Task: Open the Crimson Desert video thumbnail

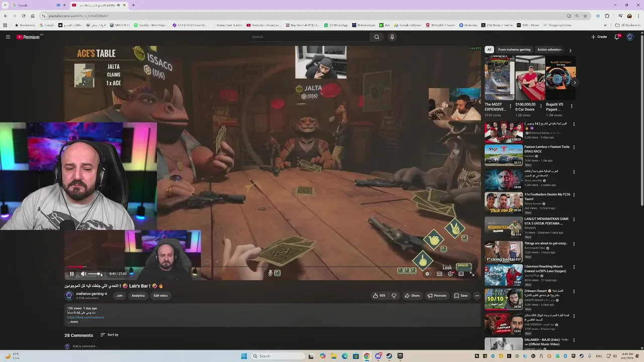Action: pos(504,300)
